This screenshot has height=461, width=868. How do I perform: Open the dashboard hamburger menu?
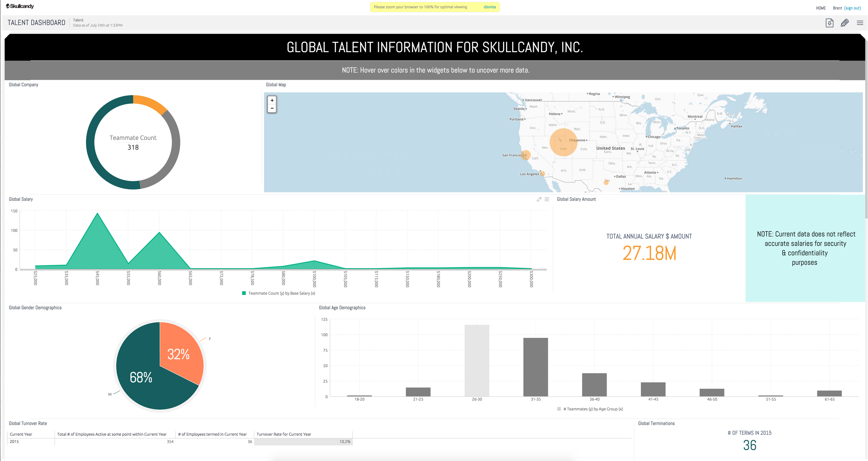tap(860, 23)
